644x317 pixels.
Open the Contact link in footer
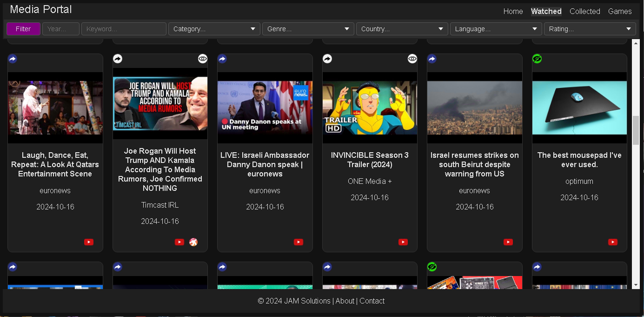(372, 301)
